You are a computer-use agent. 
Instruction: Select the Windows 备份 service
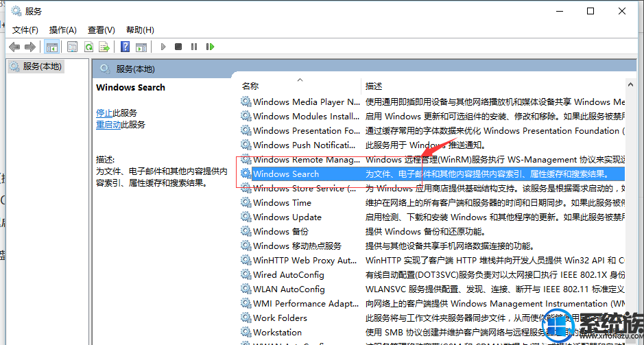tap(281, 231)
